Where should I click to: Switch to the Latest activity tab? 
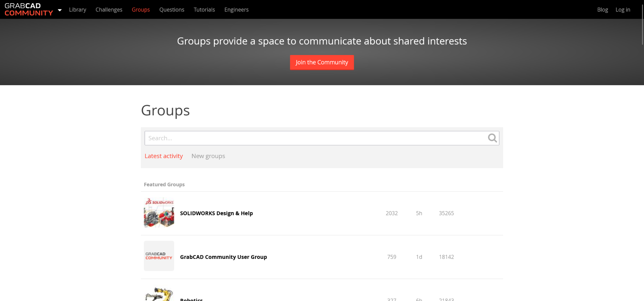164,156
